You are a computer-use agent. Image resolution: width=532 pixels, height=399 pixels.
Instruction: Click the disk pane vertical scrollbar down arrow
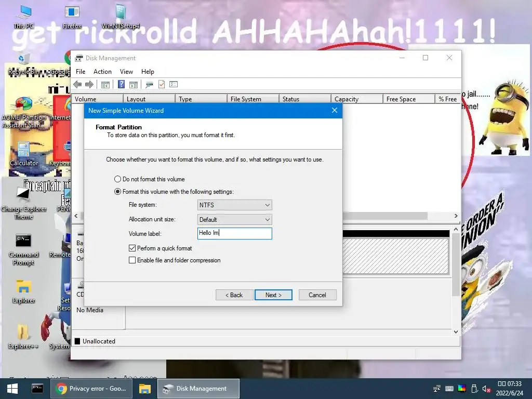pyautogui.click(x=456, y=332)
